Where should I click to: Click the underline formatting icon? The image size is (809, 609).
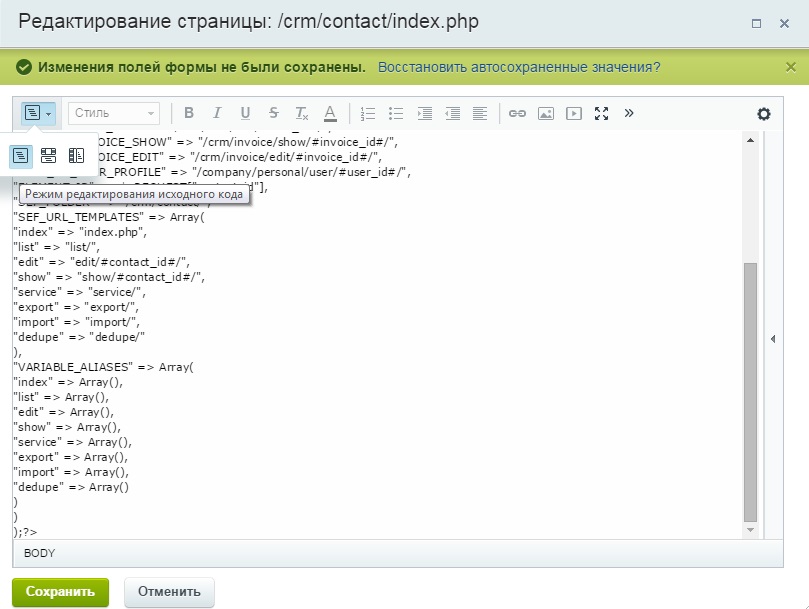(245, 114)
